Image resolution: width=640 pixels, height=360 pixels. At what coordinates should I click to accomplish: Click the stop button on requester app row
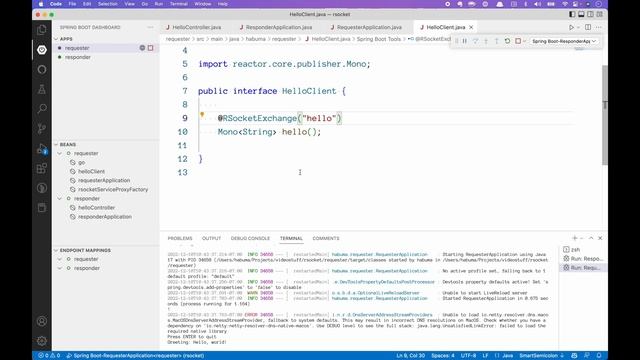(x=151, y=48)
